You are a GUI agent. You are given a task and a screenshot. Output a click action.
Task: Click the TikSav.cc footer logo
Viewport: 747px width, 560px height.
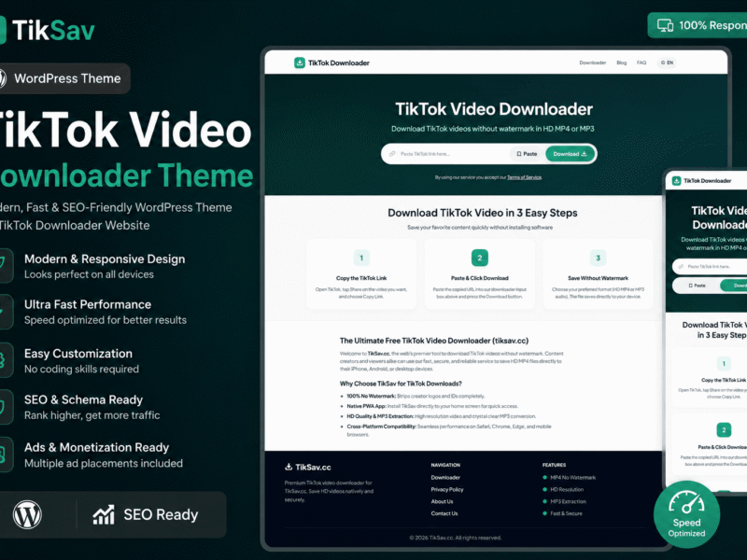click(x=308, y=468)
